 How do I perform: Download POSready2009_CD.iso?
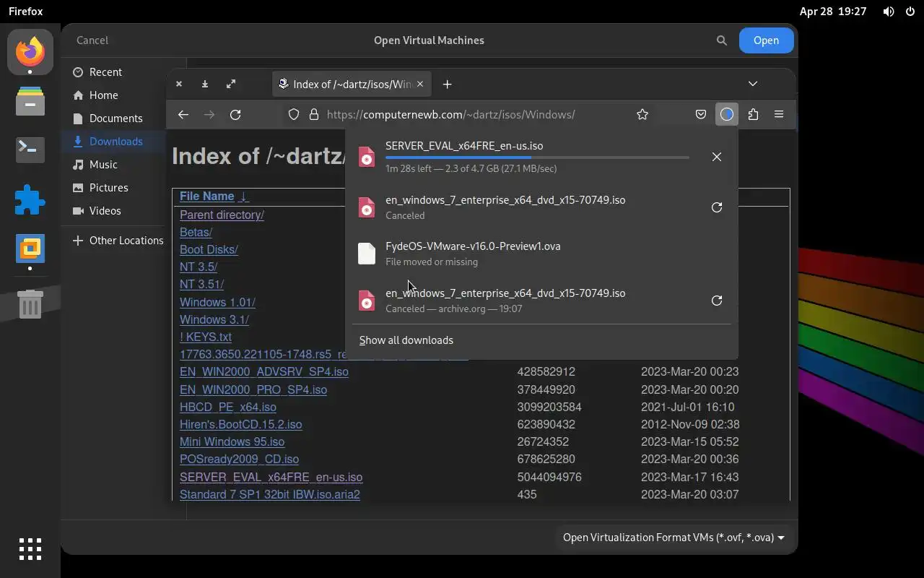pyautogui.click(x=239, y=460)
